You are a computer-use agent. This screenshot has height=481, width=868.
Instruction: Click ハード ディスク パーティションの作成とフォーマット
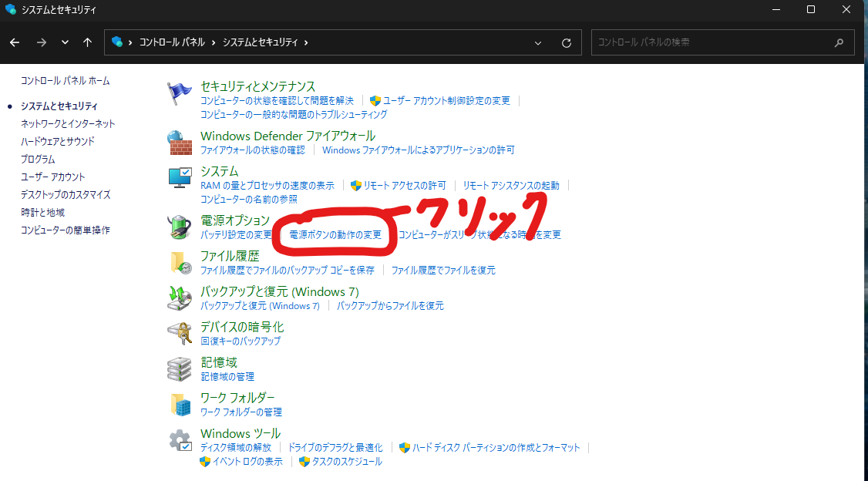[496, 448]
